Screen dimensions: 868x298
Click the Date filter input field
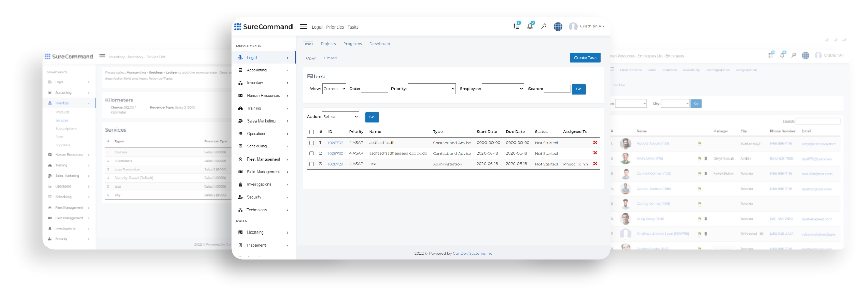[374, 89]
